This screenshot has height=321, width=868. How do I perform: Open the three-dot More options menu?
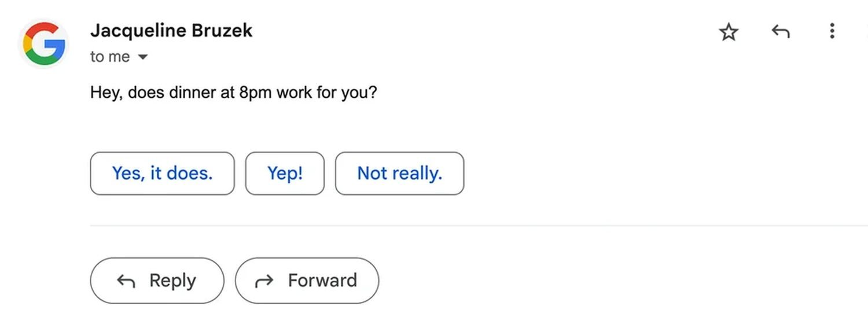(832, 31)
